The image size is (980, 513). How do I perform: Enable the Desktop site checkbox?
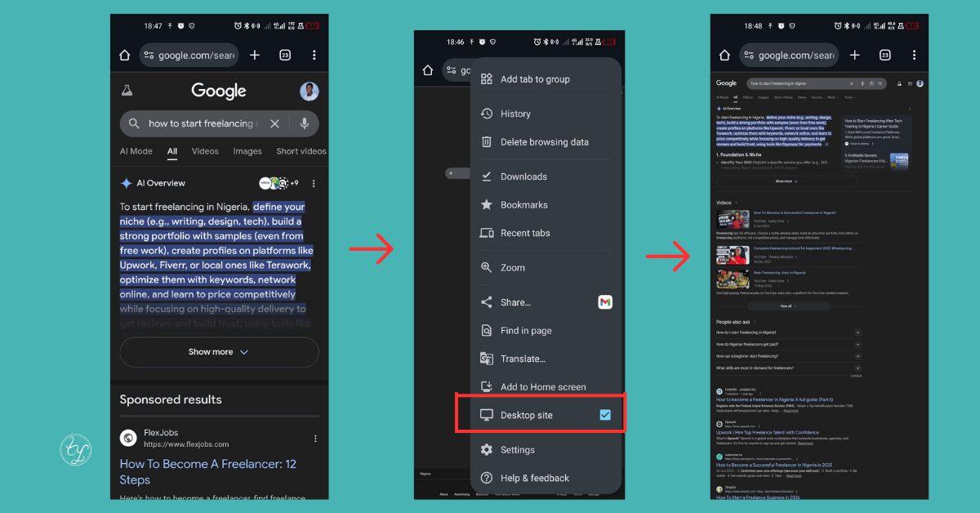[605, 414]
